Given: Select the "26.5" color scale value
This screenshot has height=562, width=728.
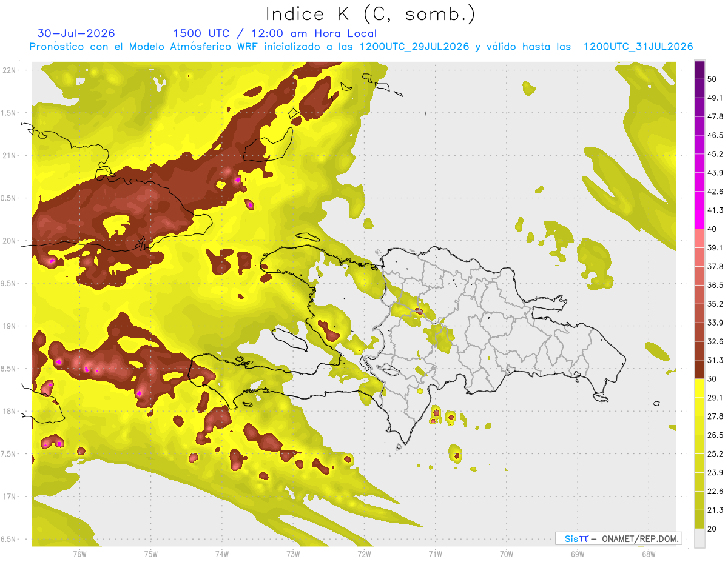Looking at the screenshot, I should tap(715, 435).
